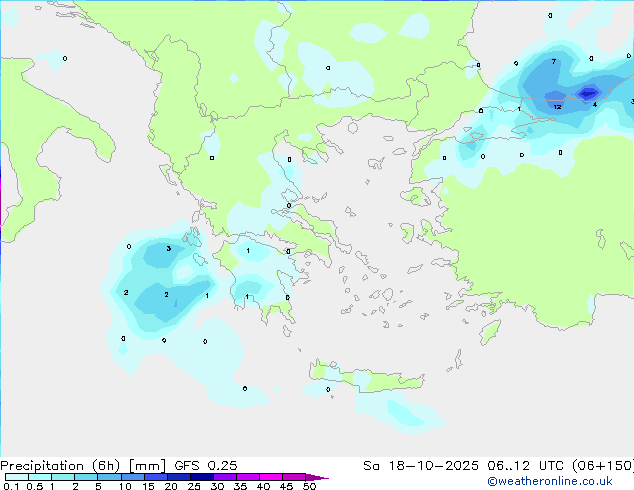Pick the legend swatch between 5 and 10
The height and width of the screenshot is (490, 634).
point(109,477)
